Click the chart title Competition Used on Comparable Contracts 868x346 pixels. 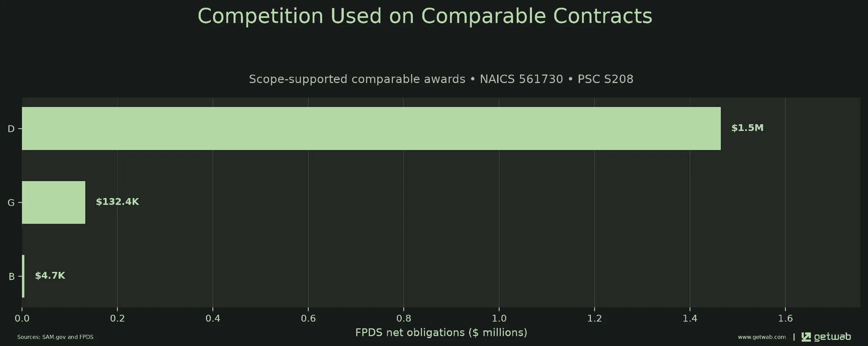[425, 16]
